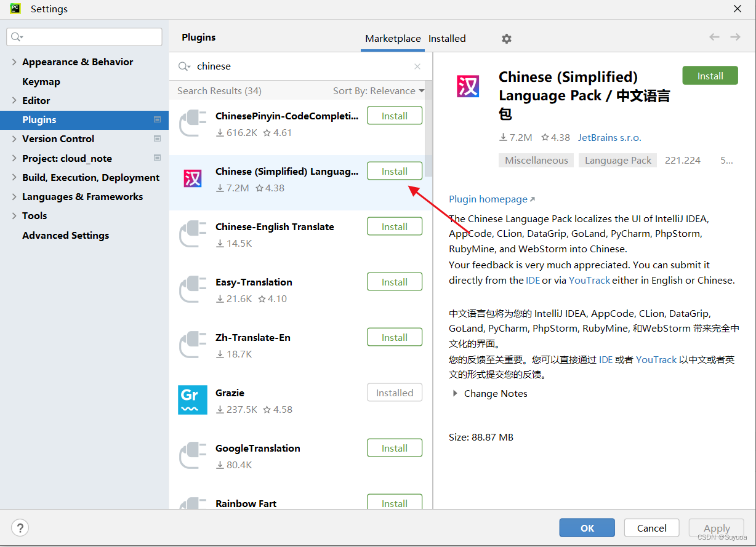The width and height of the screenshot is (756, 547).
Task: Open the YouTrack link in Chinese description
Action: tap(656, 359)
